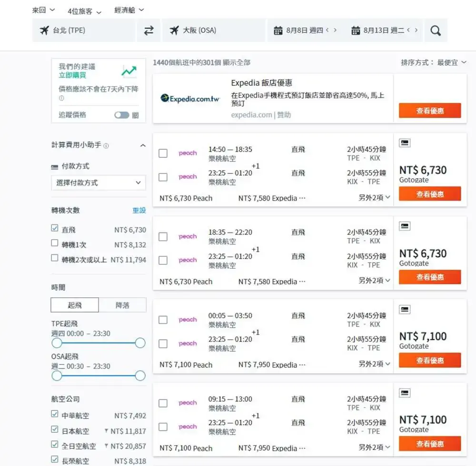This screenshot has width=476, height=466.
Task: Click left handle of TPE起飛 time slider
Action: point(57,343)
